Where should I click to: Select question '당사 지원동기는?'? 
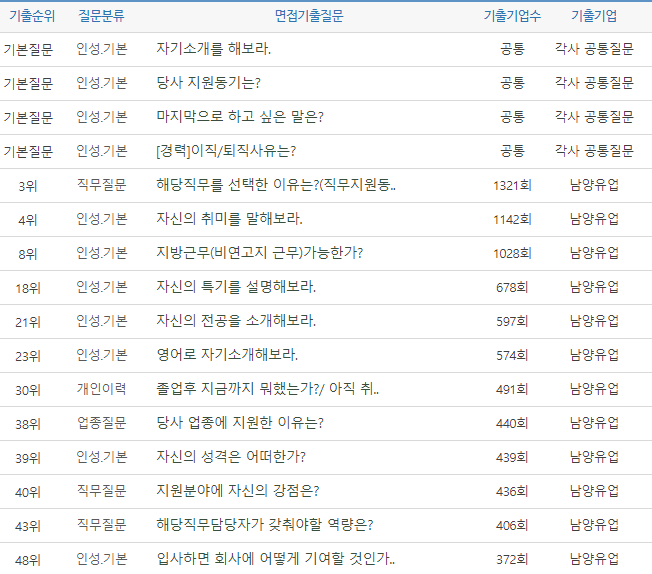click(x=208, y=83)
